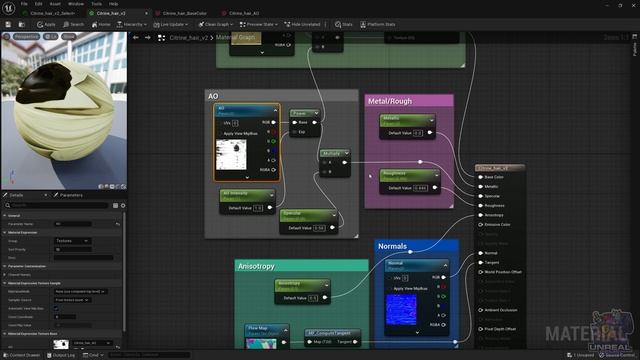Collapse the AO texture node chevron

pos(275,111)
